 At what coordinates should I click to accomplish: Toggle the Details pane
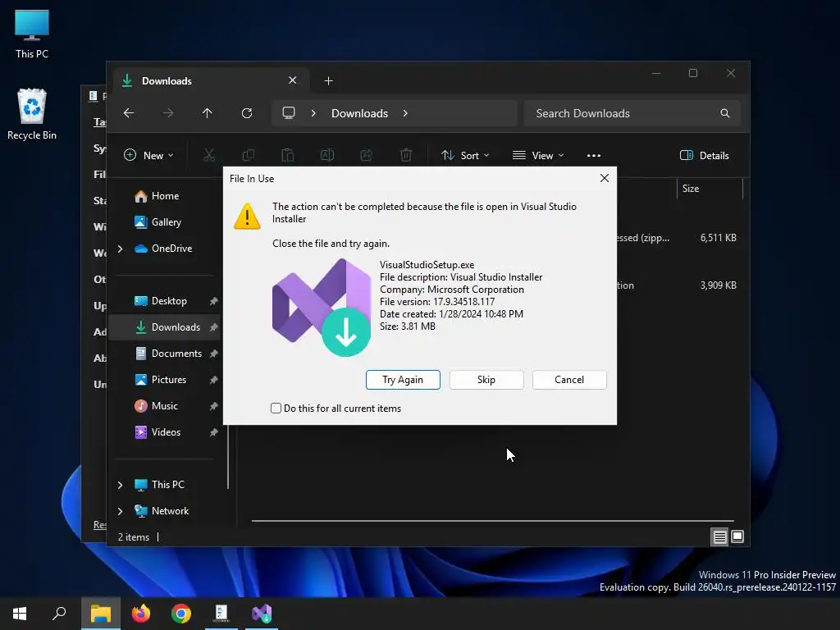(x=704, y=155)
